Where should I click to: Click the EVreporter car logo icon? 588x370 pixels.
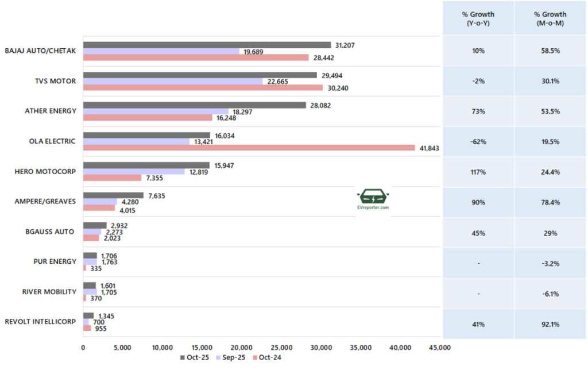coord(373,195)
